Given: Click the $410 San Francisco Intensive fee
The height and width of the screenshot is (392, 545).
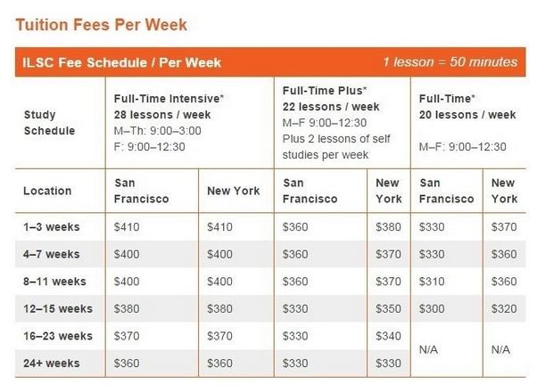Looking at the screenshot, I should click(127, 226).
